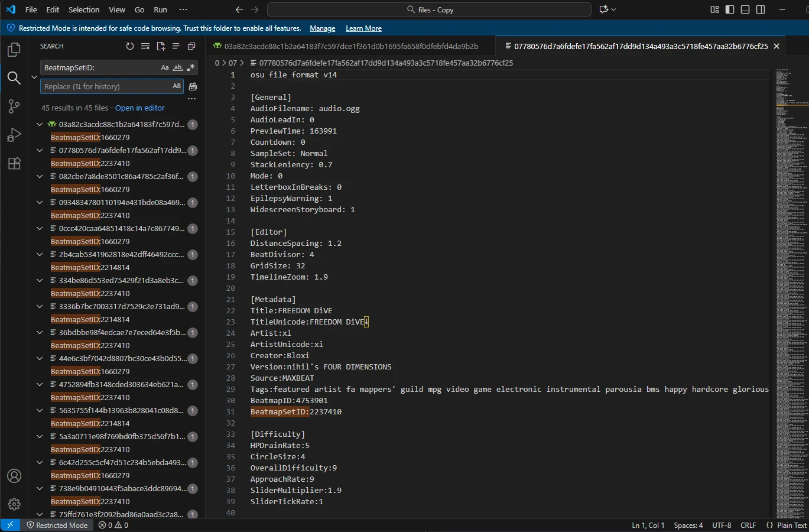This screenshot has height=532, width=809.
Task: Click Learn More in Restricted Mode banner
Action: (x=363, y=28)
